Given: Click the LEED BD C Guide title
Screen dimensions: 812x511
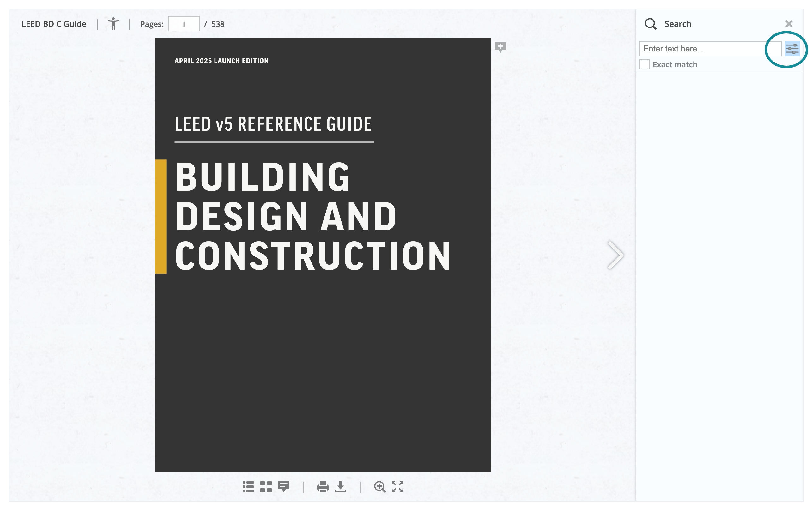Looking at the screenshot, I should click(x=54, y=24).
